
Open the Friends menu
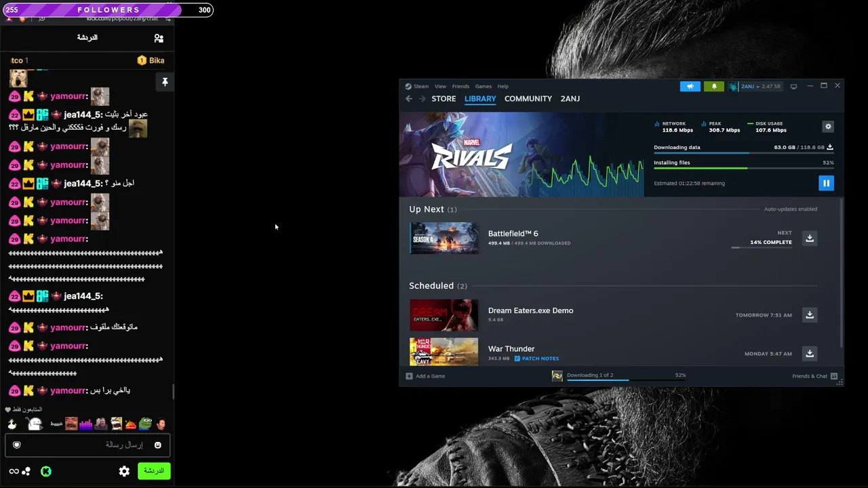(x=460, y=87)
